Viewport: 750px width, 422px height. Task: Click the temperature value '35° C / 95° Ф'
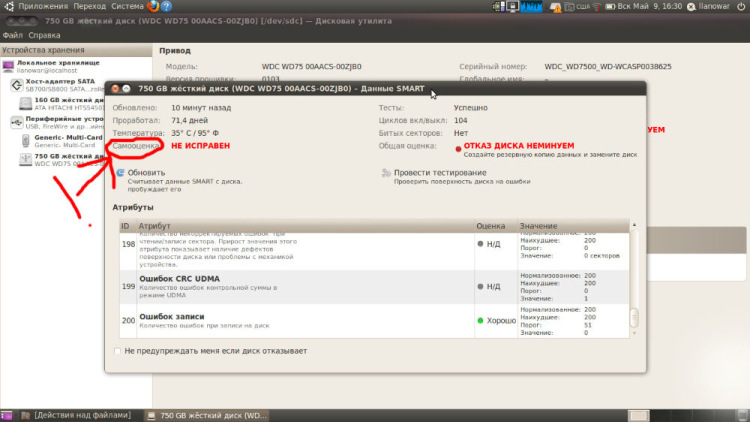195,133
